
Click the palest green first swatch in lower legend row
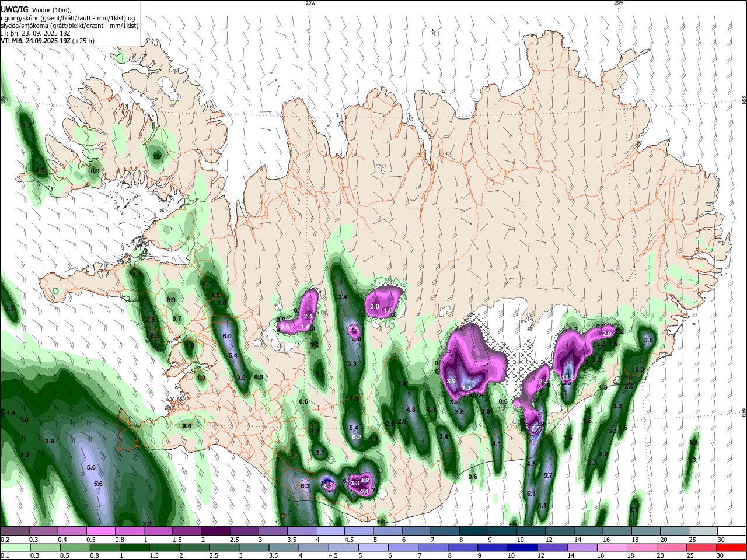(15, 547)
